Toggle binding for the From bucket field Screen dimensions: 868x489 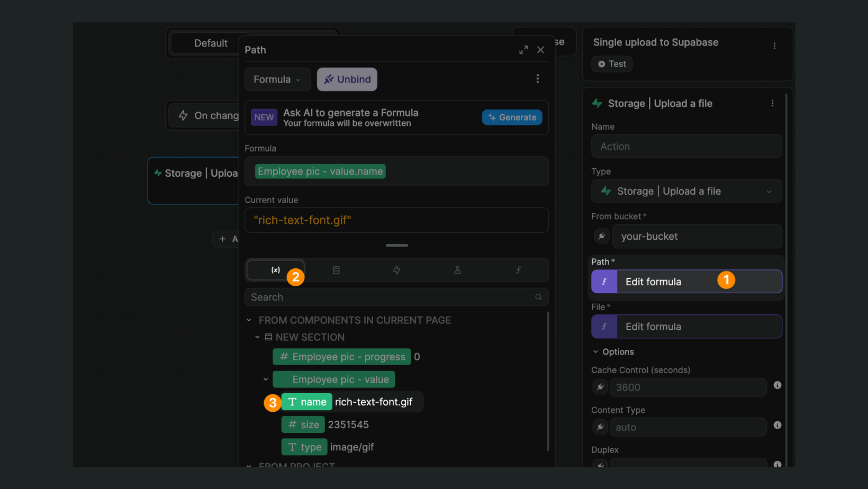click(601, 236)
